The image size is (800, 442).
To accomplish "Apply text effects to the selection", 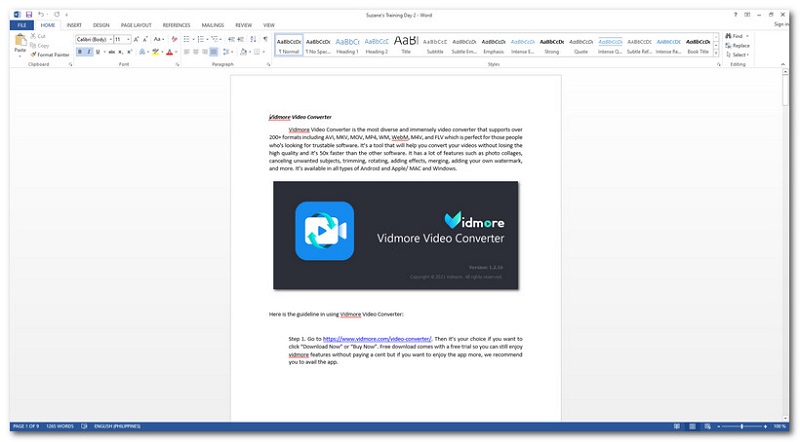I will click(x=142, y=52).
